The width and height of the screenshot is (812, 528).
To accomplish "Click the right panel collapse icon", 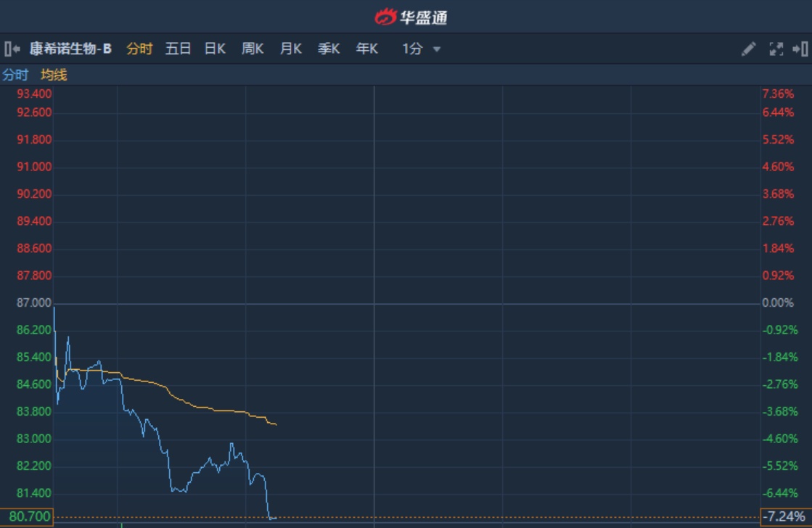I will (800, 49).
